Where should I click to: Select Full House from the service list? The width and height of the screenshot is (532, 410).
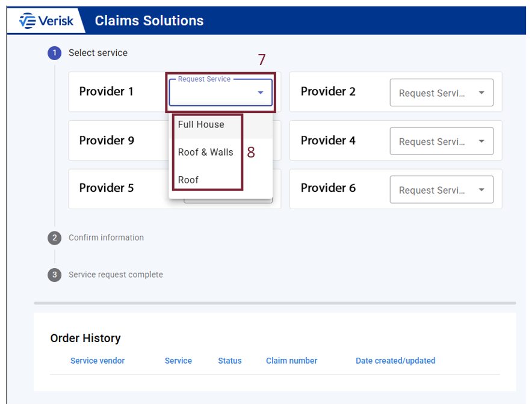pyautogui.click(x=201, y=125)
